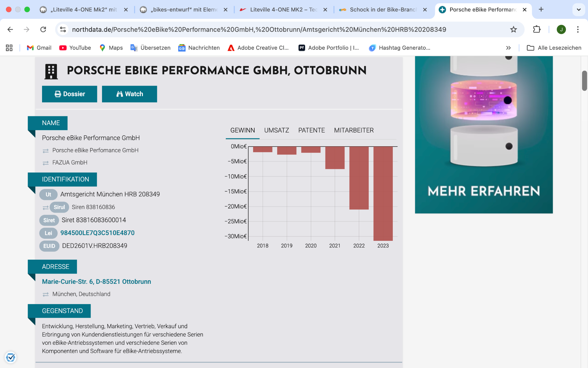Open the Nachrichten bookmark
This screenshot has height=368, width=588.
pyautogui.click(x=199, y=48)
